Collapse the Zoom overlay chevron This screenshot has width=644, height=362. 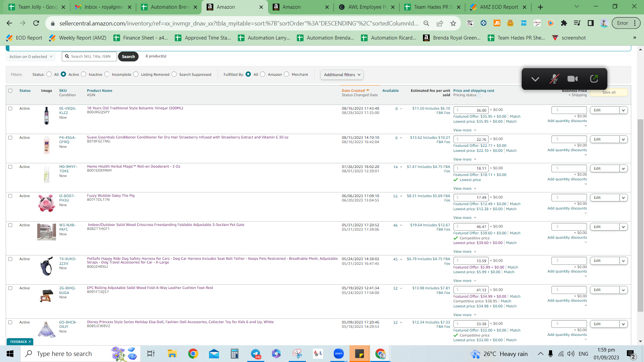(535, 79)
